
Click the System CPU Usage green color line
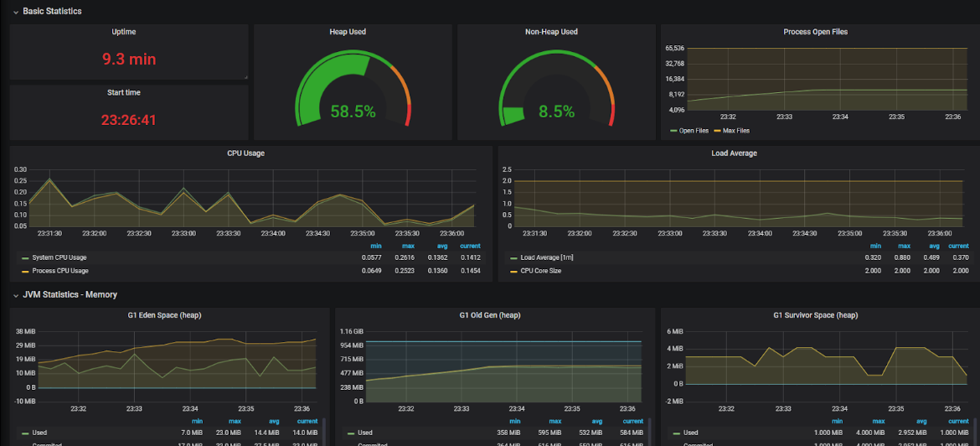(x=24, y=257)
